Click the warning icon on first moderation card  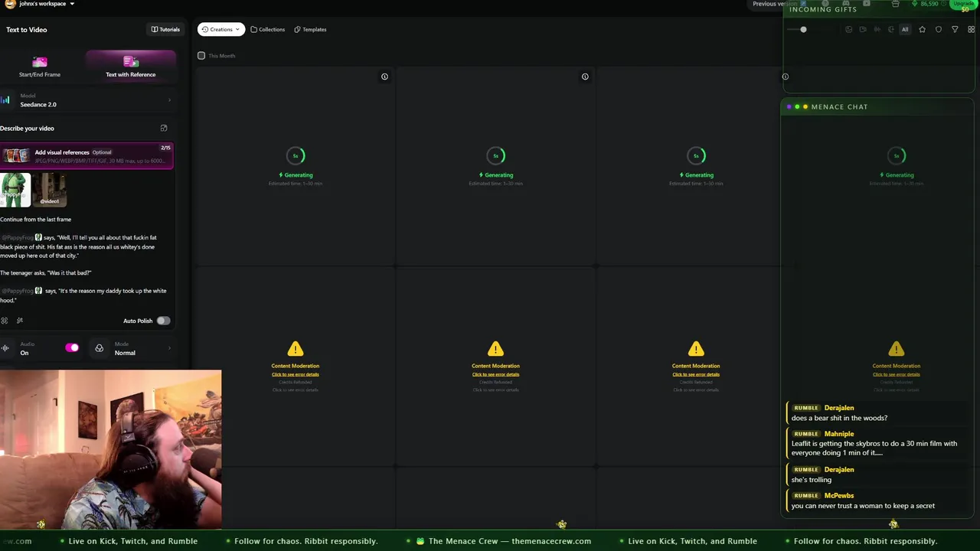pos(296,349)
